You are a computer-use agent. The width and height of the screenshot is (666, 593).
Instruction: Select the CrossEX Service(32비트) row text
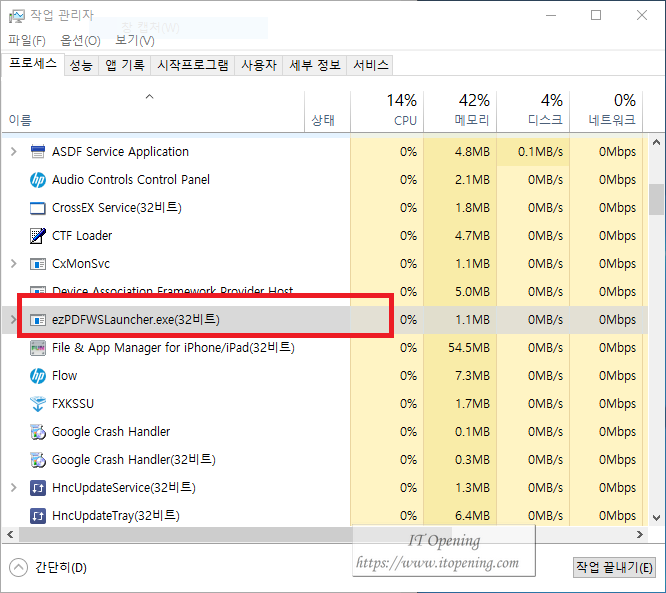coord(117,208)
